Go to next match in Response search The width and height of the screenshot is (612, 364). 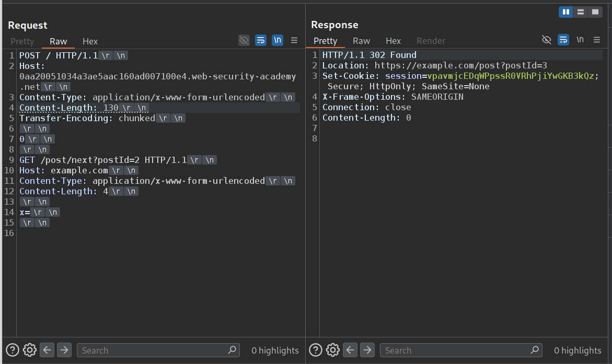367,350
